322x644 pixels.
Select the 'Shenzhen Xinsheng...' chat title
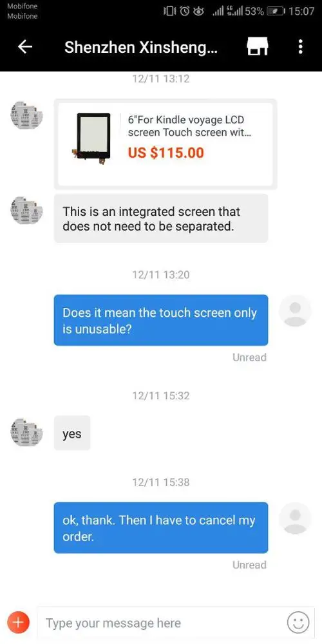(x=141, y=48)
